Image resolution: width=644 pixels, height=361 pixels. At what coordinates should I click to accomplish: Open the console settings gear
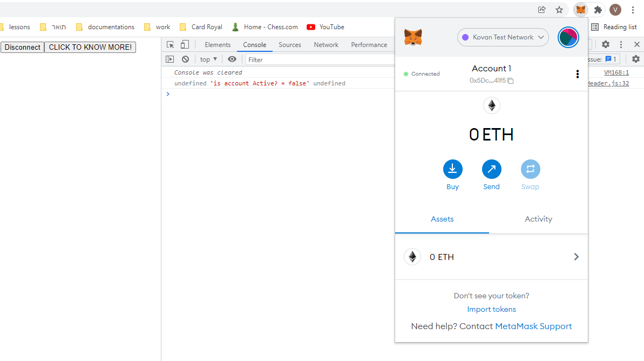coord(636,59)
